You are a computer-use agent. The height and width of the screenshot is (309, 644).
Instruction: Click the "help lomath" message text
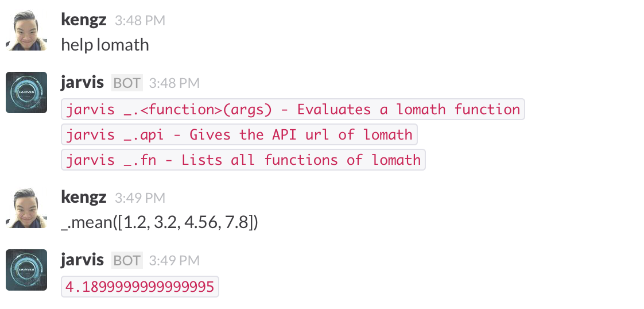(105, 45)
